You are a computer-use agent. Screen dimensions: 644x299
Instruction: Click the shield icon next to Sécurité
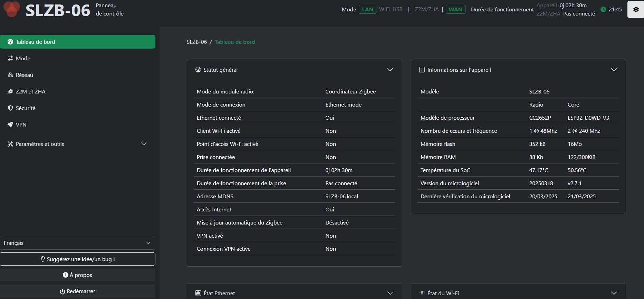pos(10,108)
